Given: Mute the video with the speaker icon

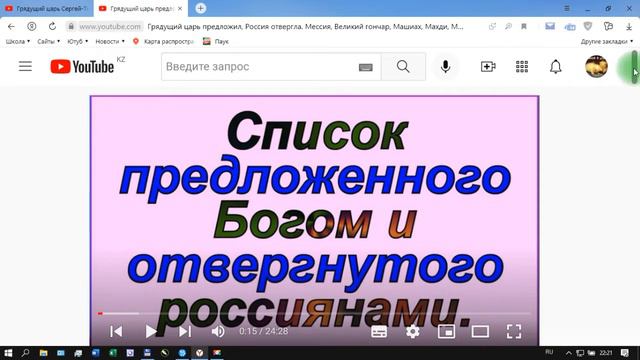Looking at the screenshot, I should click(218, 331).
